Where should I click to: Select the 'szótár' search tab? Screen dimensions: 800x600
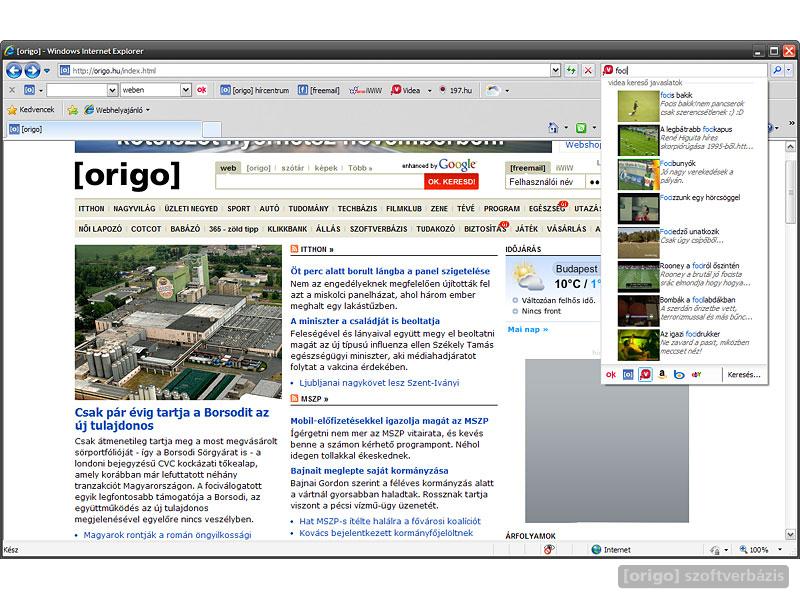(292, 168)
